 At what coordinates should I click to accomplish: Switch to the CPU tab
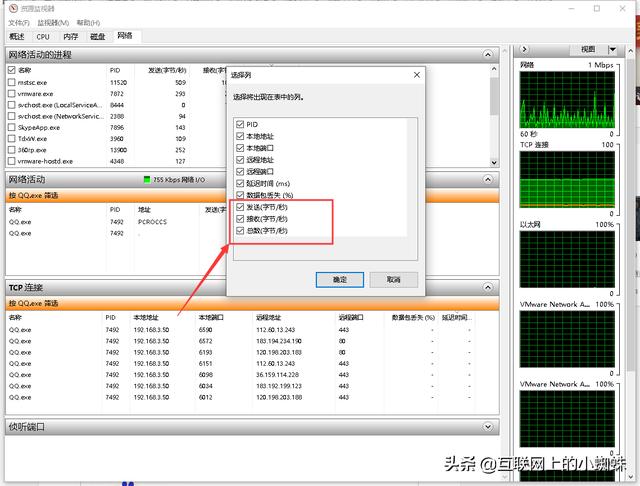43,36
